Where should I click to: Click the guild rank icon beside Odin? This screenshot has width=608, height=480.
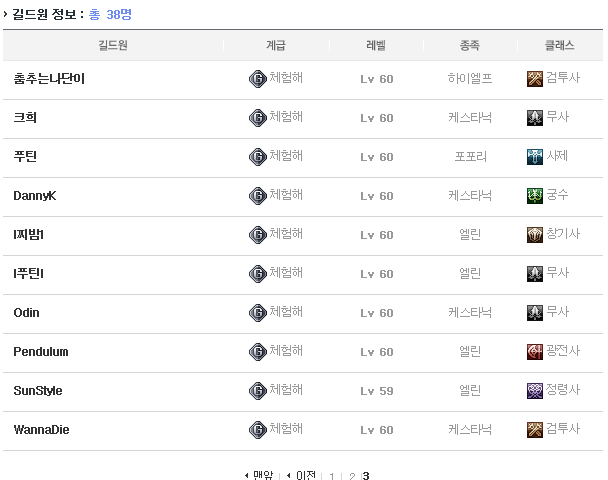point(257,313)
